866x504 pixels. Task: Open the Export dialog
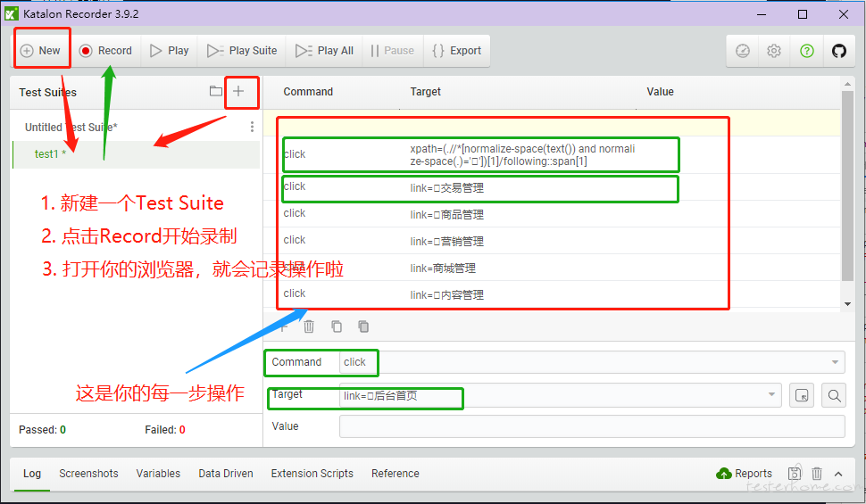pyautogui.click(x=457, y=51)
